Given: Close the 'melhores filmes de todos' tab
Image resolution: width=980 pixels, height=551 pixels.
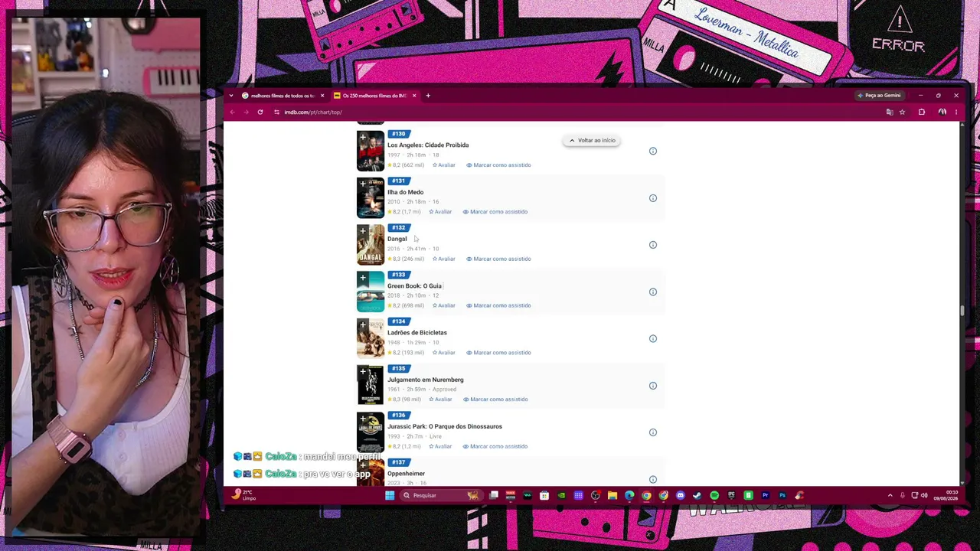Looking at the screenshot, I should pyautogui.click(x=322, y=96).
